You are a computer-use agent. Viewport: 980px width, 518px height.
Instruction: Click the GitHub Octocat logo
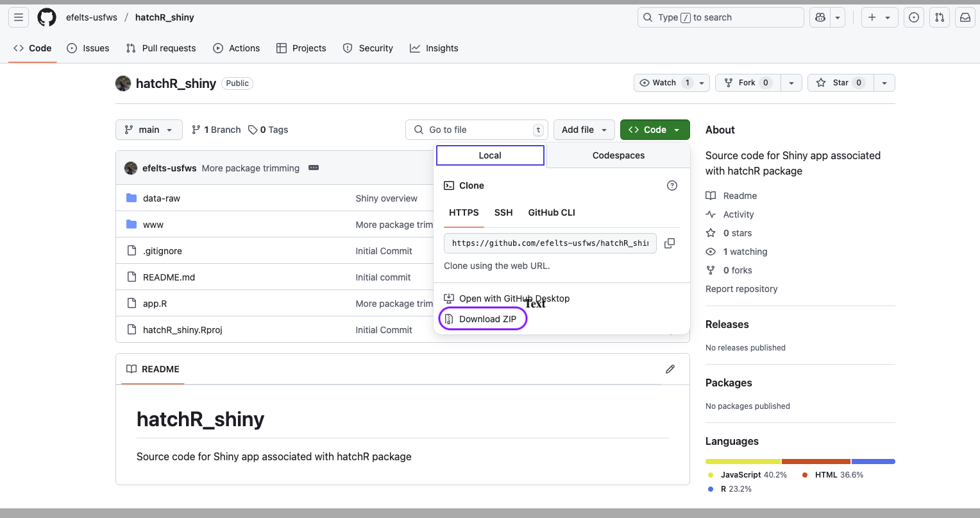pos(47,17)
